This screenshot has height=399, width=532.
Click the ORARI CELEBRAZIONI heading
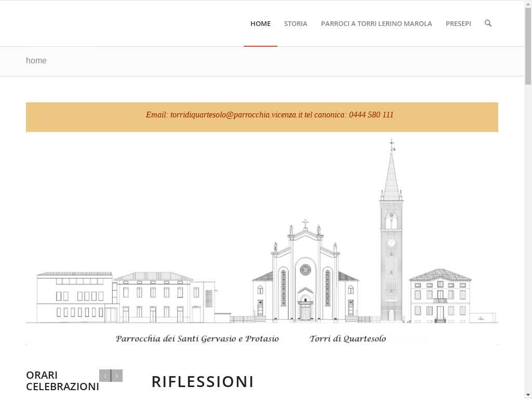[62, 381]
